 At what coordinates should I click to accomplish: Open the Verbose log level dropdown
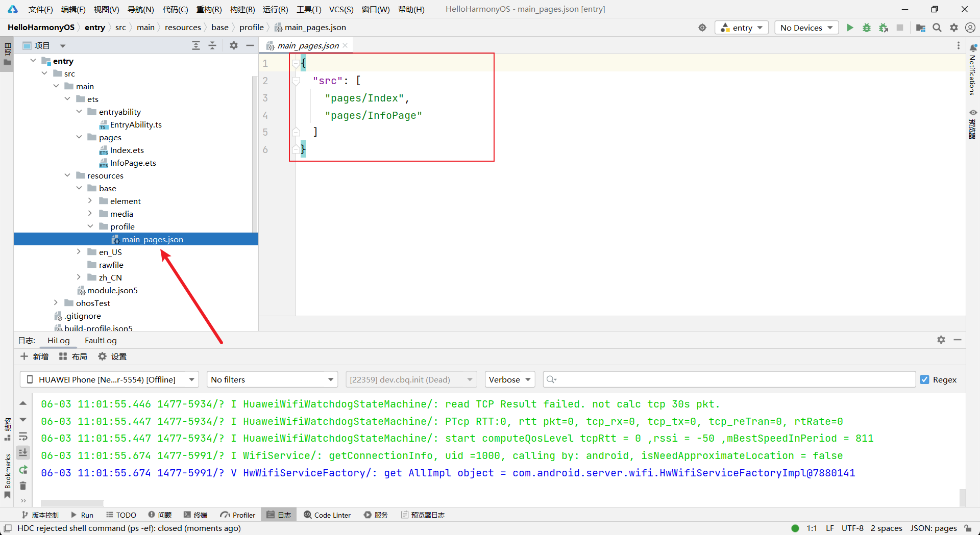coord(510,379)
